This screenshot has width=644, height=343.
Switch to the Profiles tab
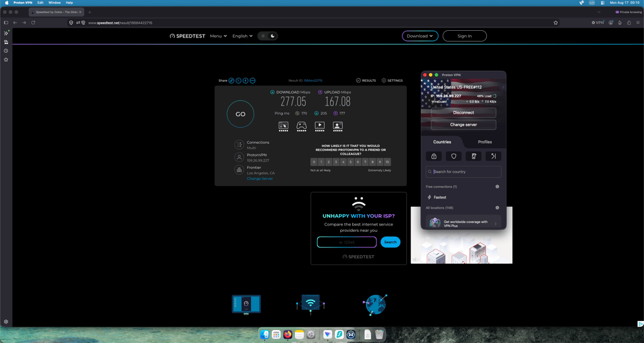pyautogui.click(x=485, y=142)
